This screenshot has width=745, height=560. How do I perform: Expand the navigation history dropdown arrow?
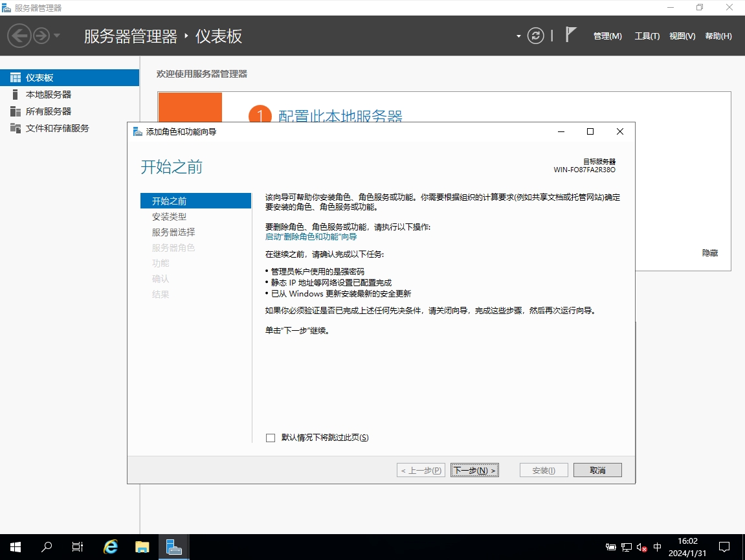coord(57,36)
